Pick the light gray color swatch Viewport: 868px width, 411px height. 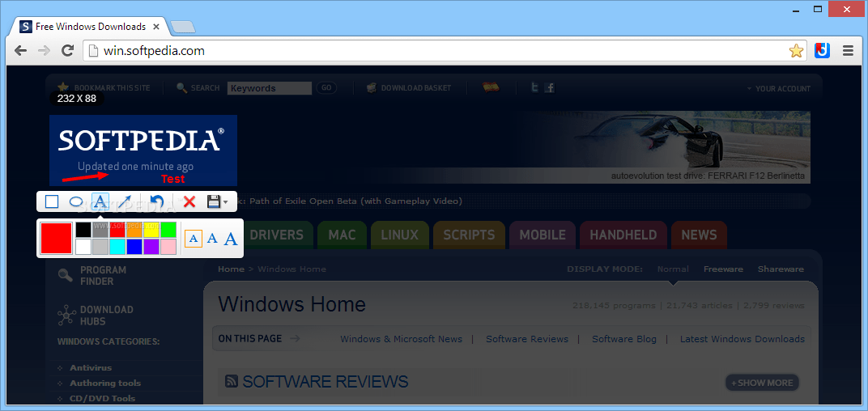tap(100, 247)
